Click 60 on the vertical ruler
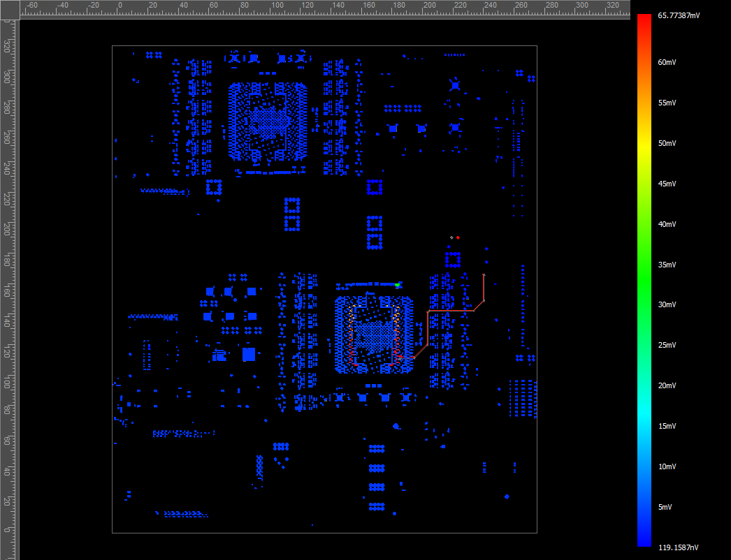731x560 pixels. tap(6, 441)
